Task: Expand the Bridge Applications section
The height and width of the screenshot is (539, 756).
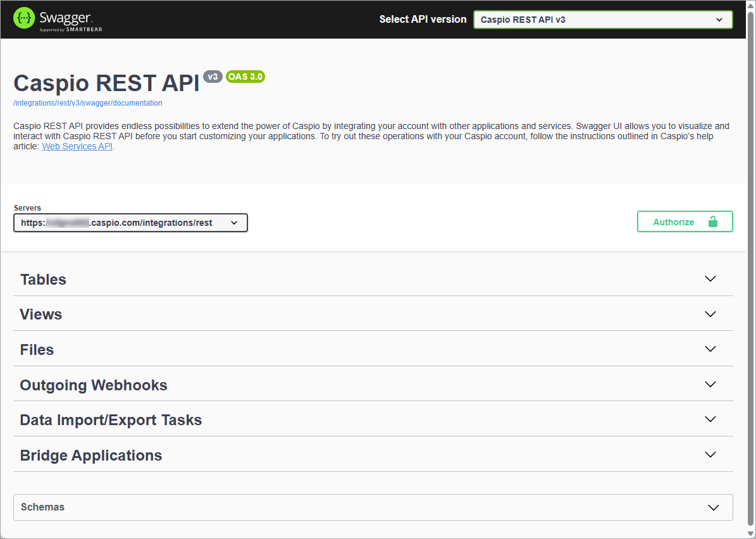Action: 373,455
